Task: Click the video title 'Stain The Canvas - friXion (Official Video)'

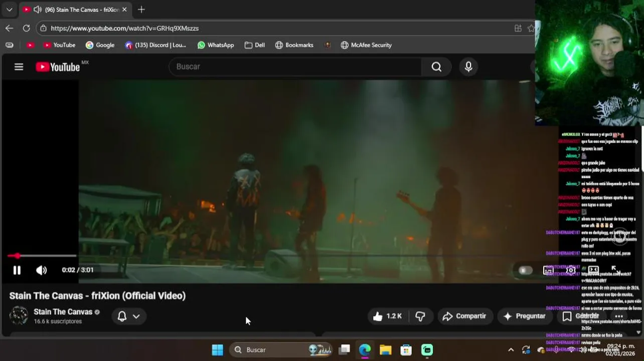Action: 97,296
